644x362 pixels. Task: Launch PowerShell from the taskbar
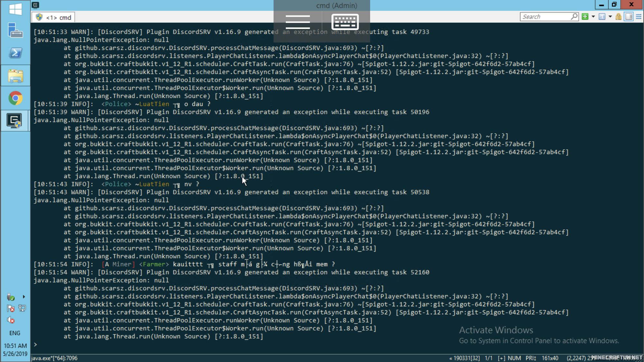[x=15, y=53]
